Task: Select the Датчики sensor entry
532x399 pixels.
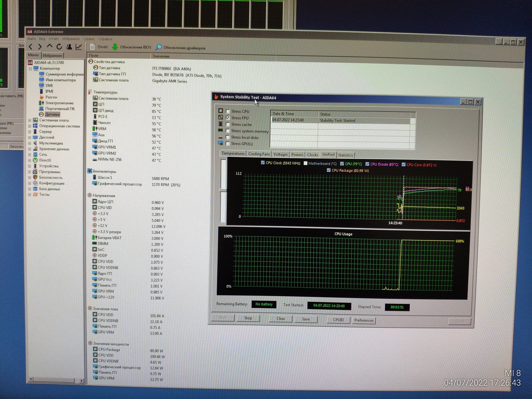Action: (x=49, y=114)
